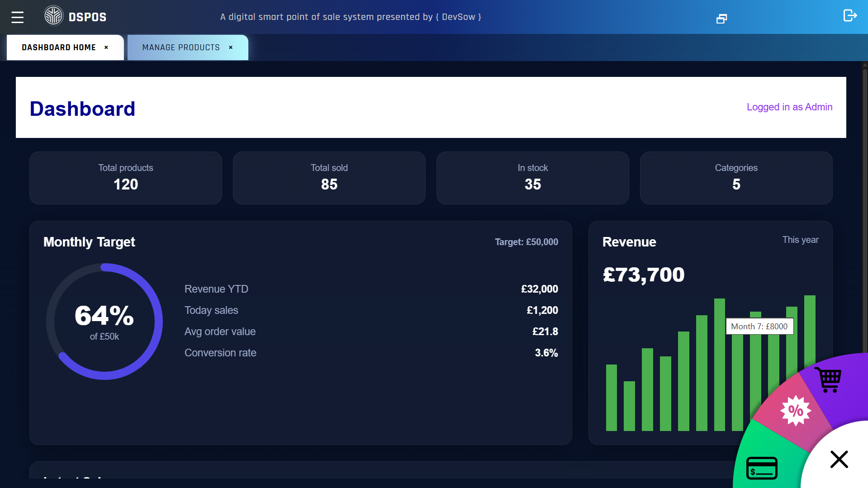Switch to the Manage Products tab
868x488 pixels.
click(x=181, y=47)
